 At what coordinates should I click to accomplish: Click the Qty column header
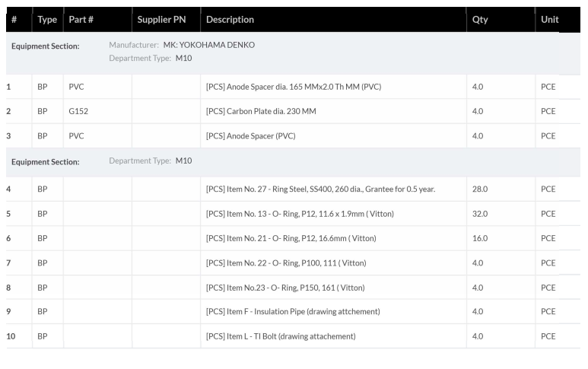[480, 20]
